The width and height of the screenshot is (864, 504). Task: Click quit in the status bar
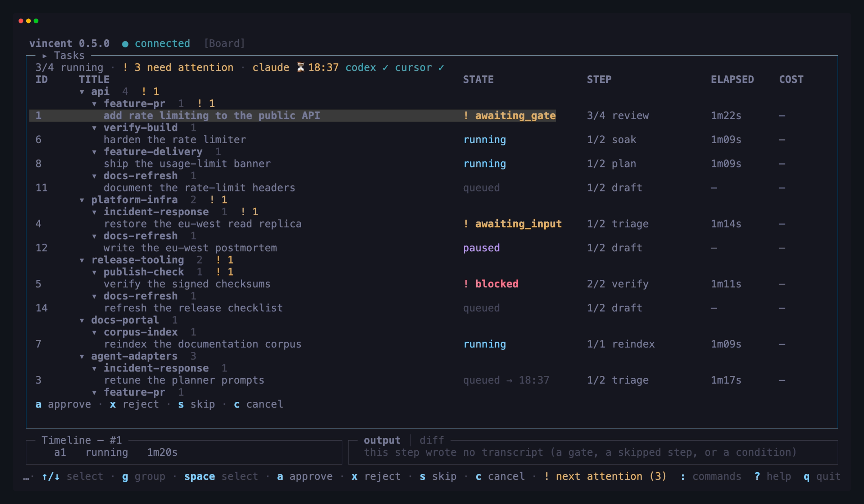click(x=822, y=477)
